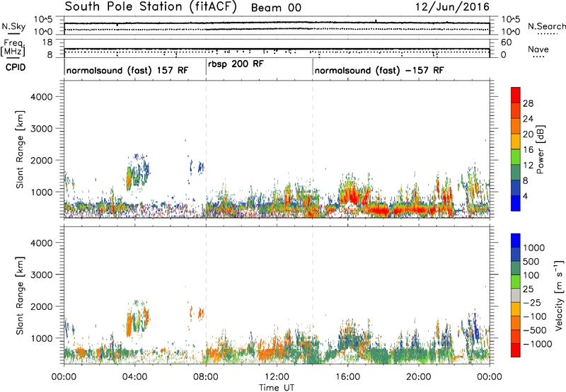This screenshot has width=566, height=392.
Task: Click the '18' tick on the frequency axis
Action: tap(47, 42)
